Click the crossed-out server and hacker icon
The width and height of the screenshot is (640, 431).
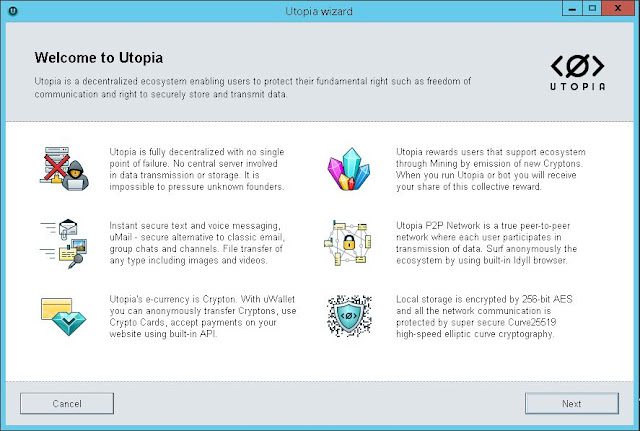tap(64, 169)
